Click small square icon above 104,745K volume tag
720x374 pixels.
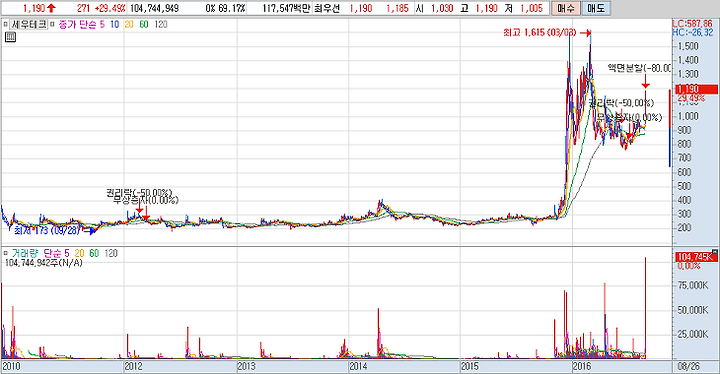tap(714, 251)
